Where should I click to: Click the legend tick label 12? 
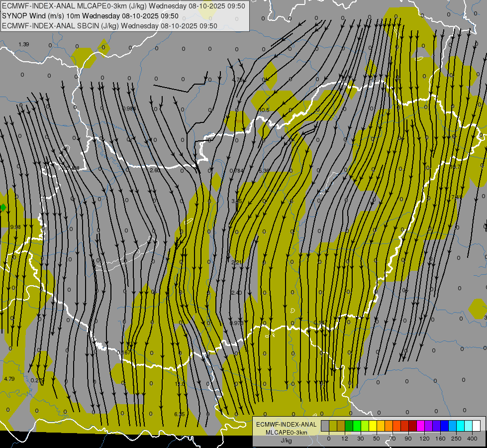(x=345, y=439)
